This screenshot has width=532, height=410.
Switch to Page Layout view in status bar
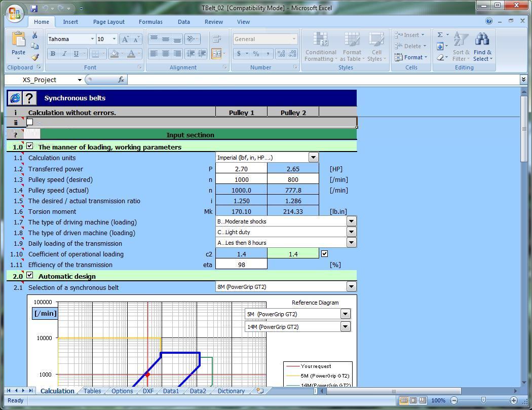[x=413, y=400]
